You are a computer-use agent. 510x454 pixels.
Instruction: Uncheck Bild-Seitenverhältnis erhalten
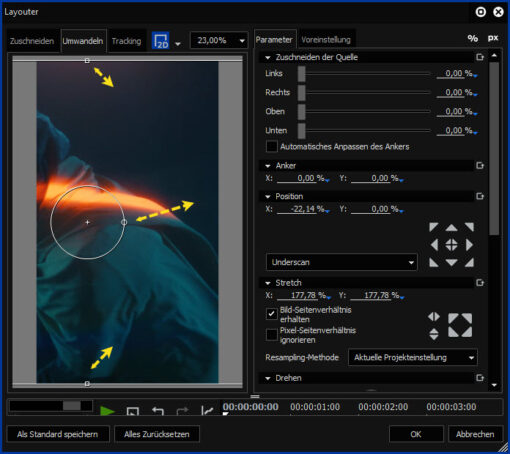[272, 314]
